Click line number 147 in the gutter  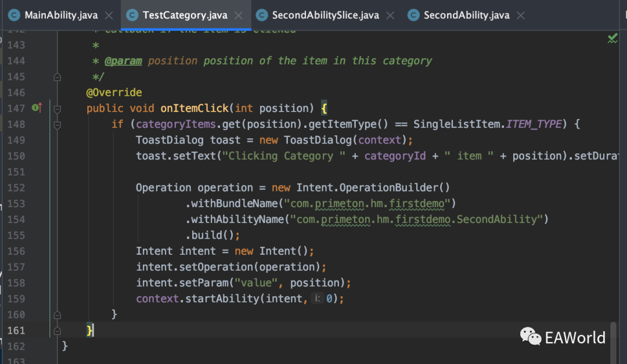tap(16, 109)
